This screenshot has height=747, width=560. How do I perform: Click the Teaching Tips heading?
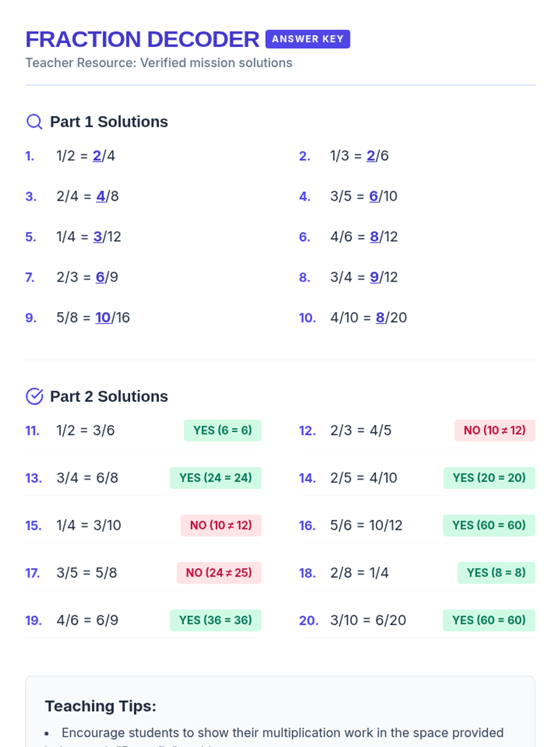100,706
